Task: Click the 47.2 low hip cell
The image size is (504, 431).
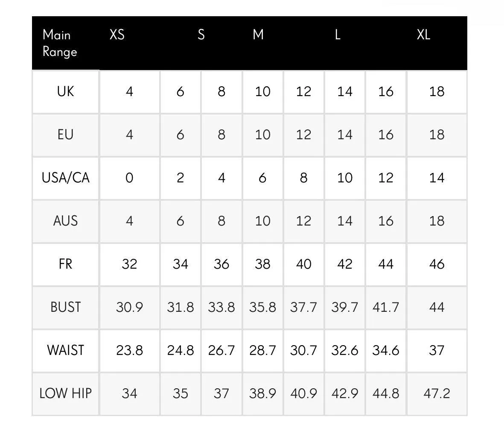Action: 437,393
